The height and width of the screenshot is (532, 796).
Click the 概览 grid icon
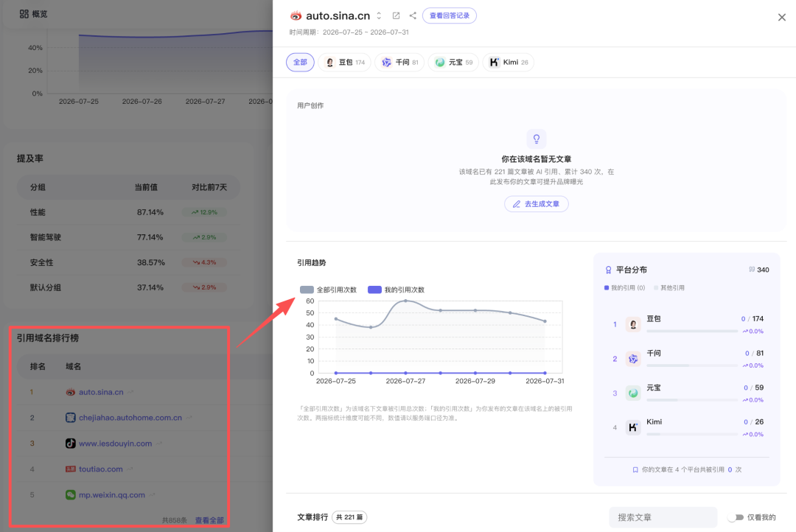(x=24, y=14)
